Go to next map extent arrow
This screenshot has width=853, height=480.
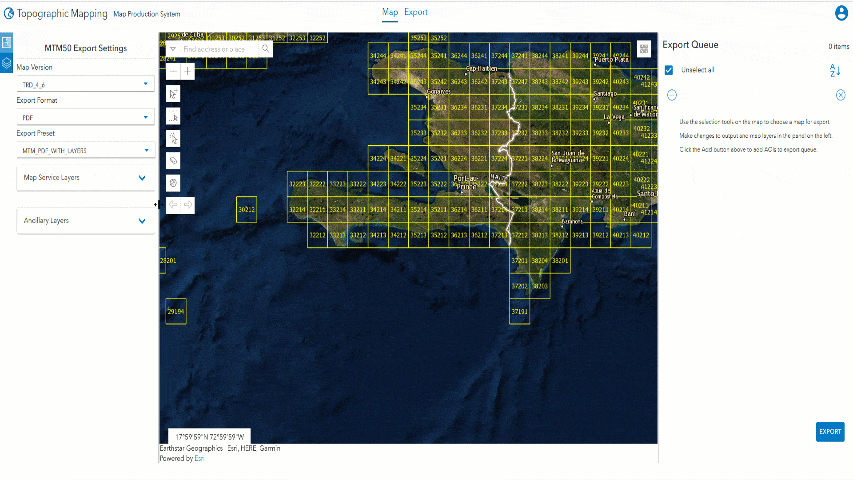(188, 205)
